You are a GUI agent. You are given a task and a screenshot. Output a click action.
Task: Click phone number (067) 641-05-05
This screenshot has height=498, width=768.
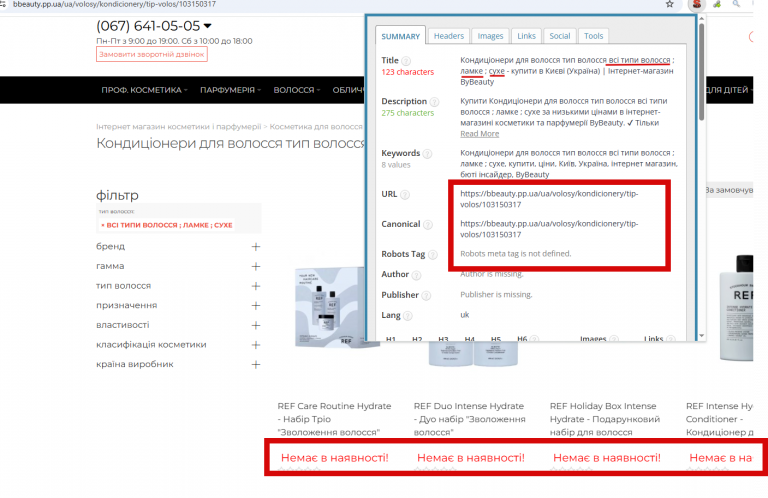click(x=148, y=26)
